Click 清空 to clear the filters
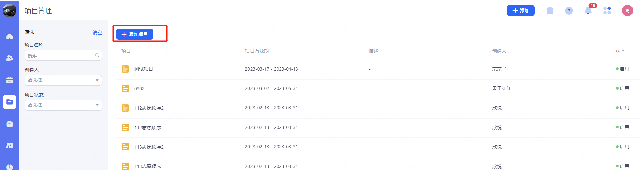 (97, 33)
